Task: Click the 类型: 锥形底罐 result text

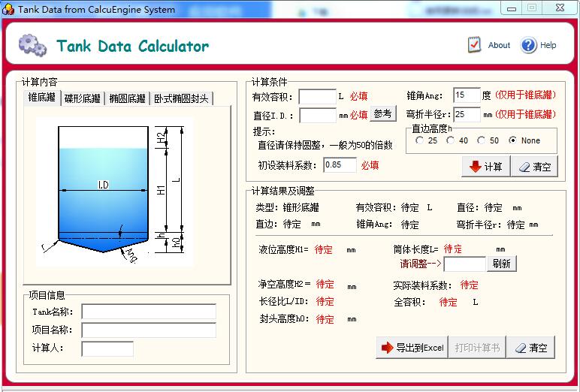Action: click(x=287, y=207)
